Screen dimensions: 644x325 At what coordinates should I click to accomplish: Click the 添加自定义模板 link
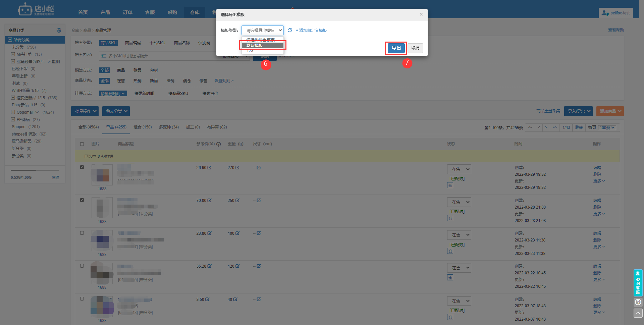tap(311, 31)
